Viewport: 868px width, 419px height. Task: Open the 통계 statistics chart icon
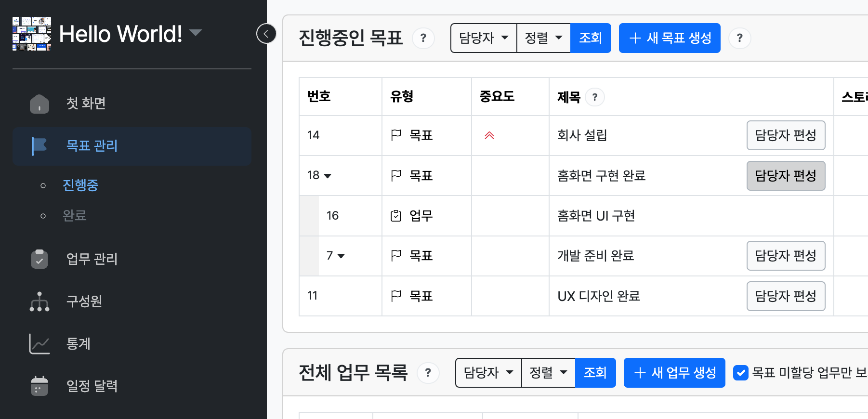coord(39,344)
